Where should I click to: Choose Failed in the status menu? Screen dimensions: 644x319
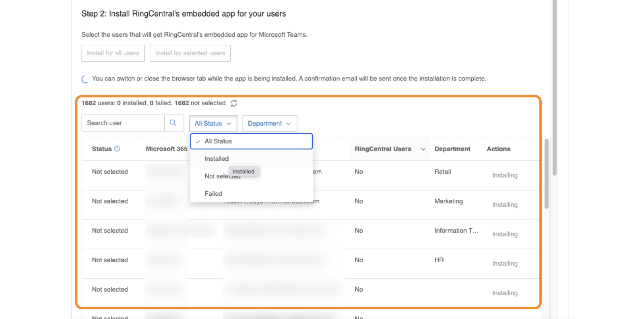point(213,194)
